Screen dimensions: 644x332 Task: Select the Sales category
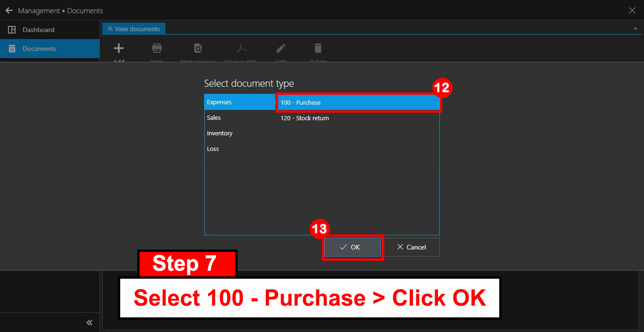point(214,118)
